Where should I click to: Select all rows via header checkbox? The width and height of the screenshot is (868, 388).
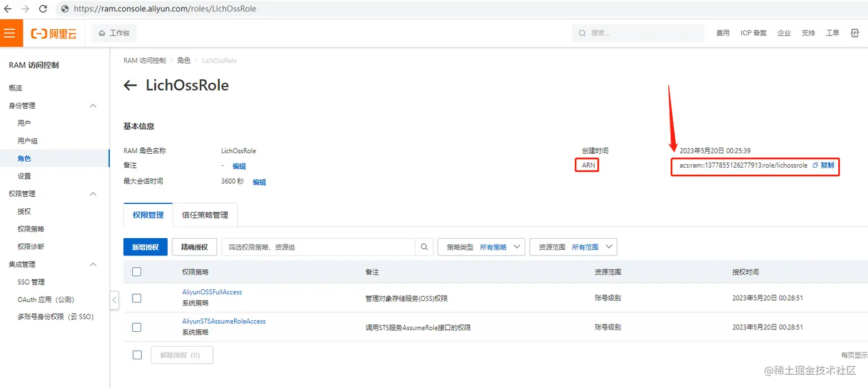click(137, 271)
